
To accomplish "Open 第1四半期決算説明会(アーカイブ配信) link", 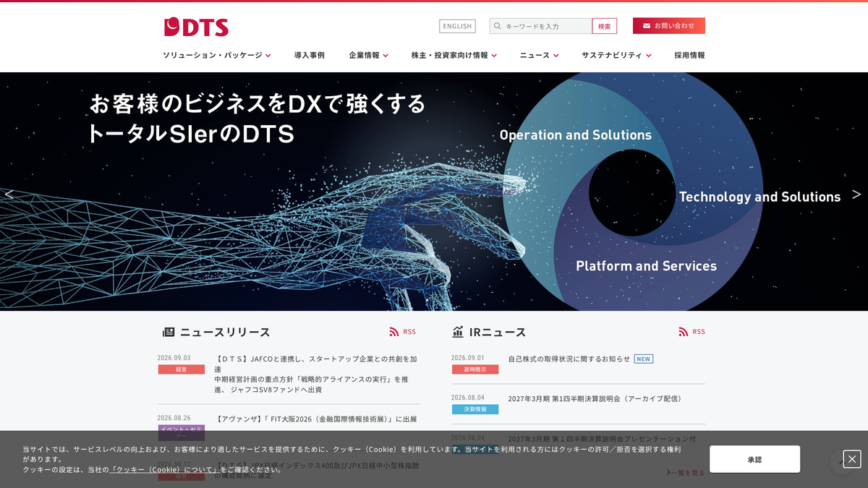I will [x=596, y=398].
